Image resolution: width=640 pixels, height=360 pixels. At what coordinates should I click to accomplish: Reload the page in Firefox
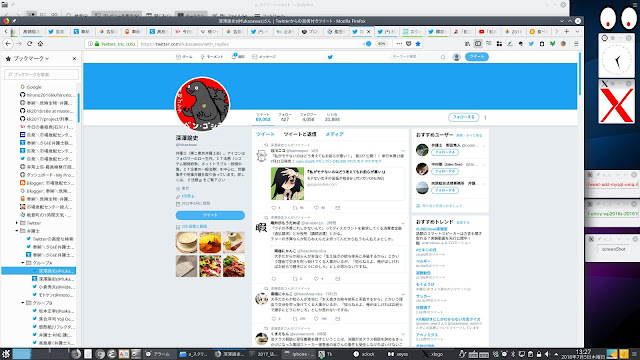[29, 44]
